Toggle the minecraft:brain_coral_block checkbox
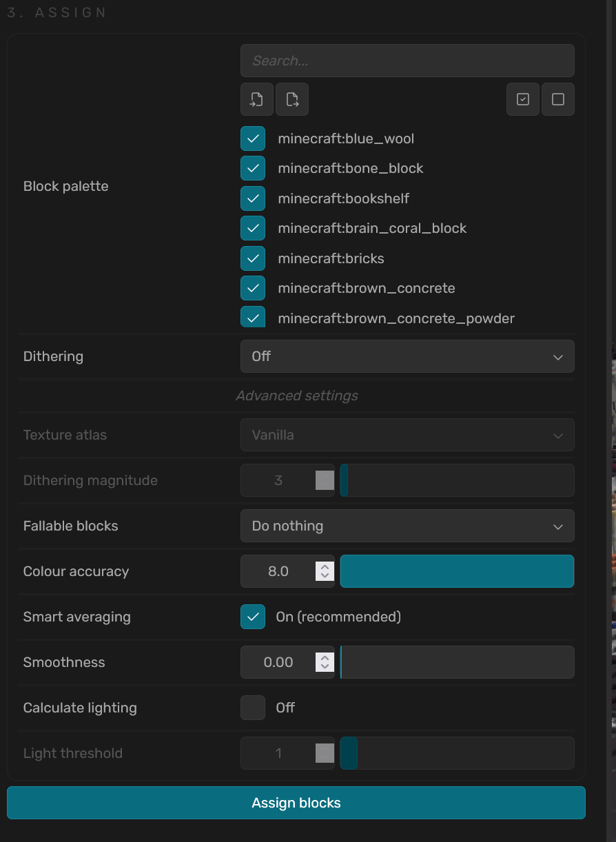 [253, 228]
